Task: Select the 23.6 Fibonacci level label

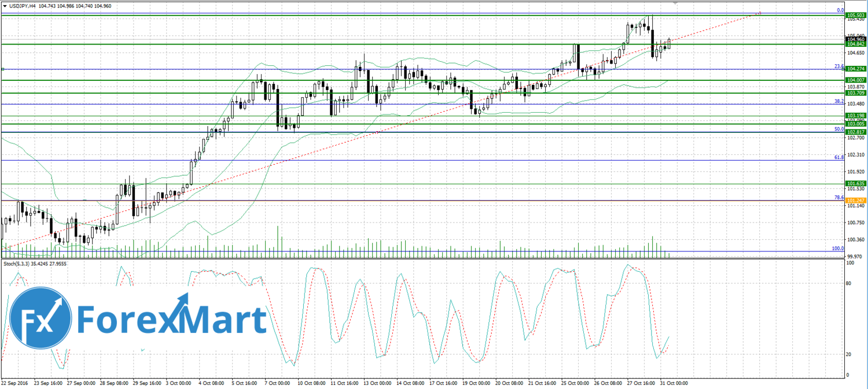Action: click(838, 66)
